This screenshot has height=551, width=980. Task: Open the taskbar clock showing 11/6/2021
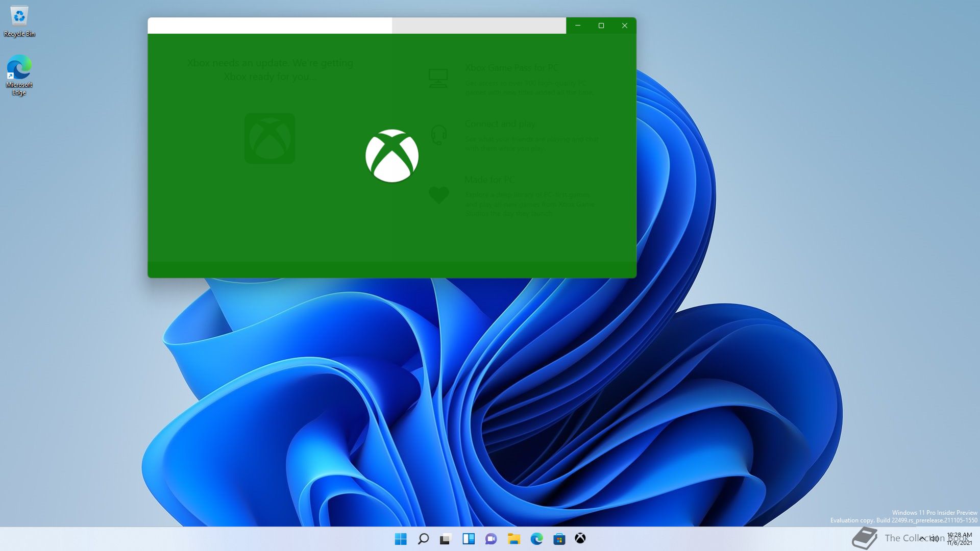(960, 539)
